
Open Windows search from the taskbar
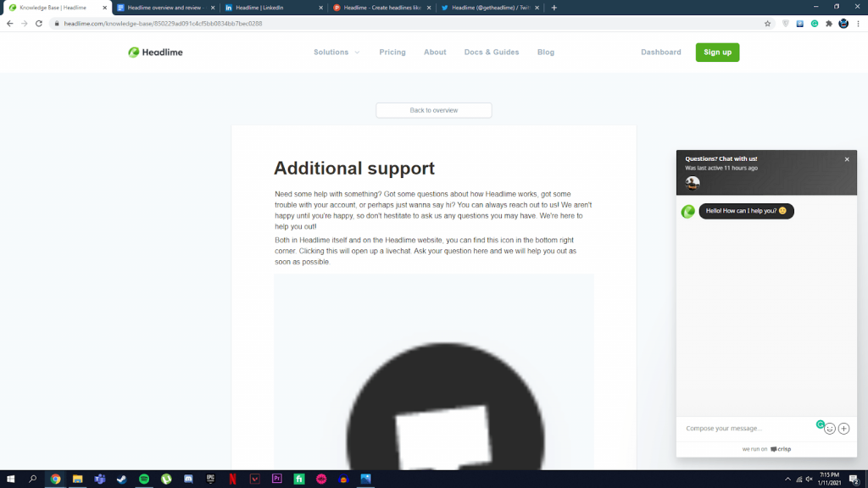(x=33, y=480)
